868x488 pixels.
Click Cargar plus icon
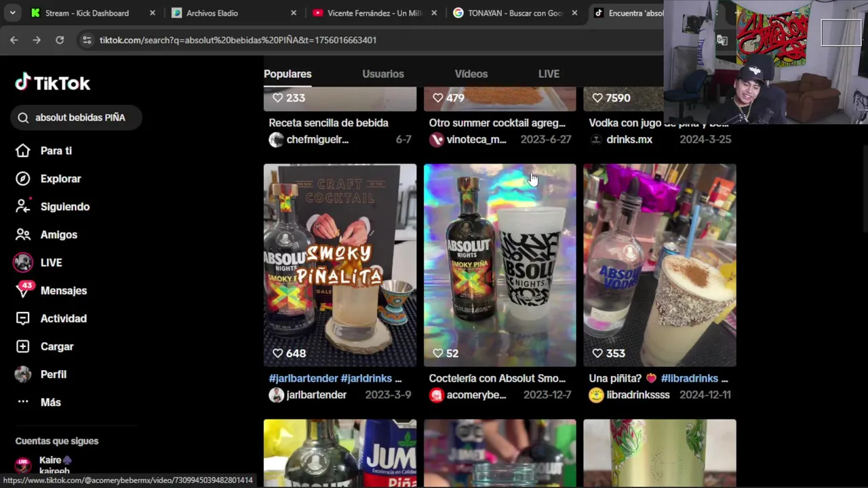[23, 346]
